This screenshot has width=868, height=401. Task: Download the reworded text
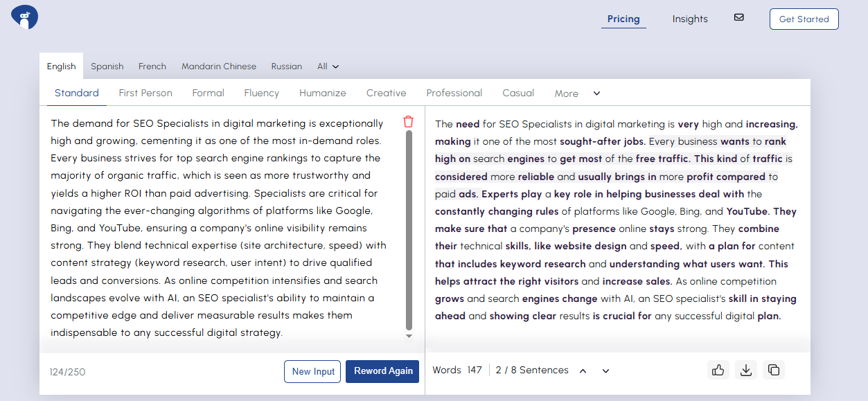(x=745, y=371)
